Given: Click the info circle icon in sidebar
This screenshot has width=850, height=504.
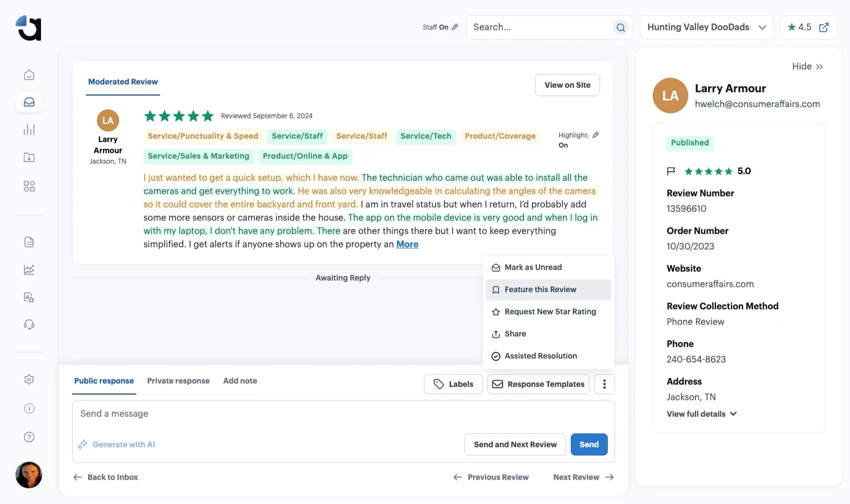Looking at the screenshot, I should [29, 409].
